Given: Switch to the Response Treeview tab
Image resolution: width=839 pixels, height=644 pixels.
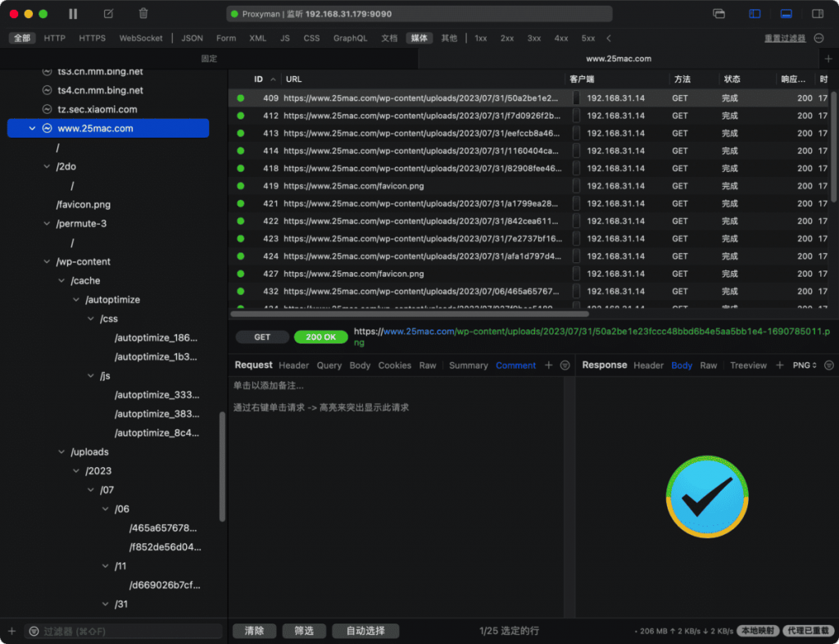Looking at the screenshot, I should [748, 365].
